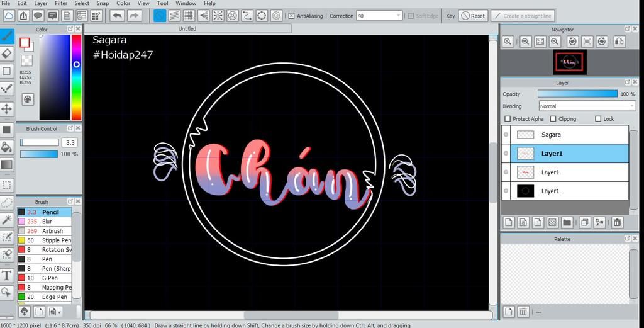Toggle visibility of Sagara layer
Viewport: 644px width, 328px height.
(x=506, y=134)
